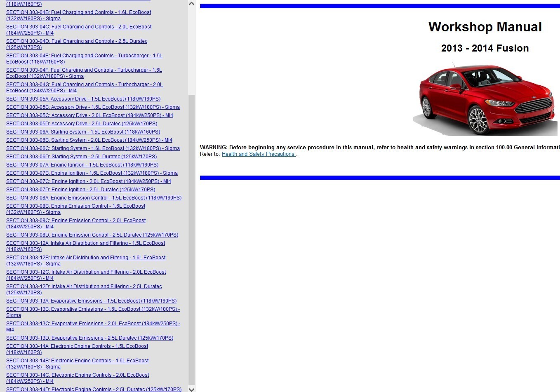The width and height of the screenshot is (560, 392).
Task: Open SECTION 303-04F Turbocharger 1.6L EcoBoost
Action: pyautogui.click(x=84, y=73)
